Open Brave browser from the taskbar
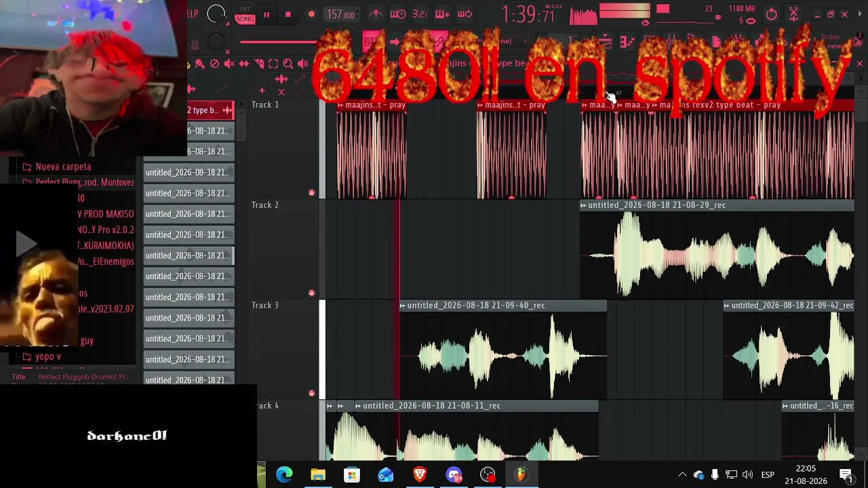Viewport: 868px width, 488px height. 420,474
